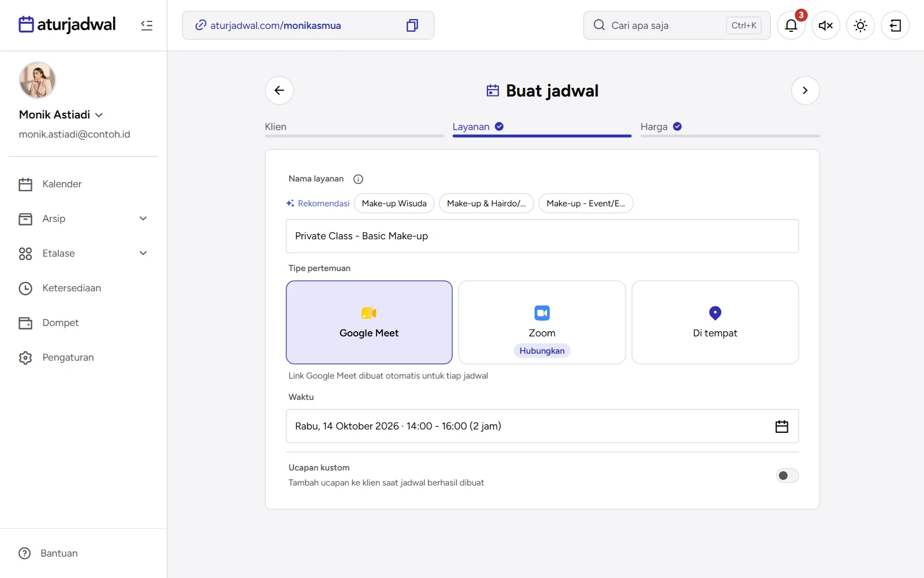Click the Rekomendasi label

pyautogui.click(x=318, y=203)
